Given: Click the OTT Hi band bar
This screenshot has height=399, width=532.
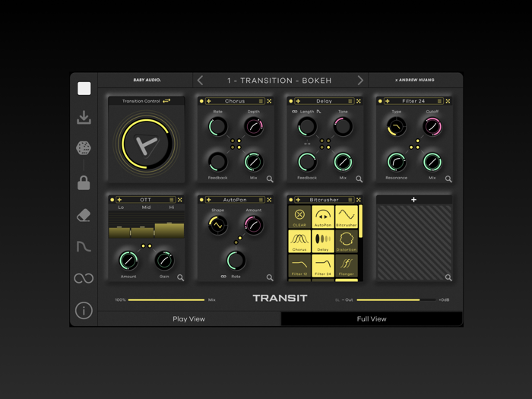Looking at the screenshot, I should 169,230.
